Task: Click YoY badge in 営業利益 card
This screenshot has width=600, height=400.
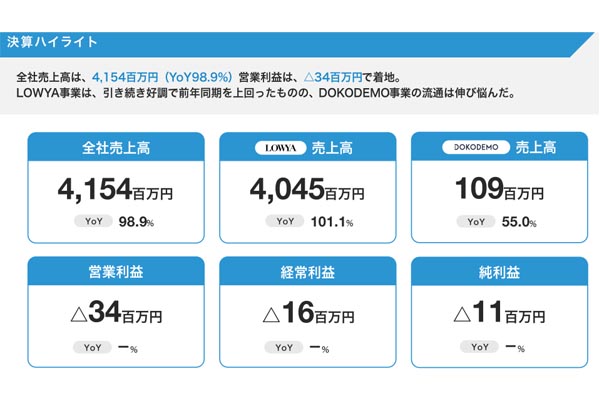Action: pyautogui.click(x=91, y=347)
